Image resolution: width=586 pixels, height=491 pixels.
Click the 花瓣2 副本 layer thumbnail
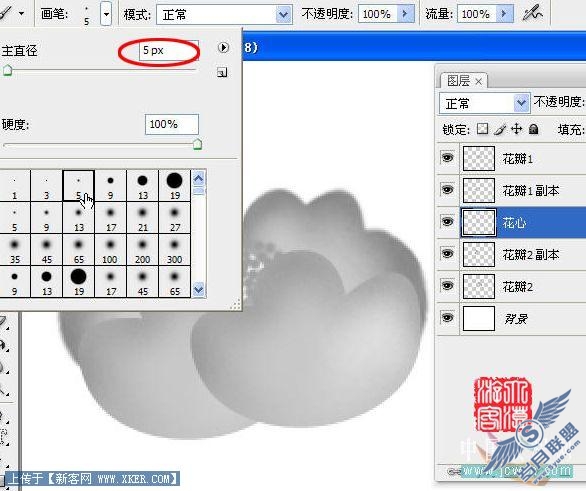point(479,254)
